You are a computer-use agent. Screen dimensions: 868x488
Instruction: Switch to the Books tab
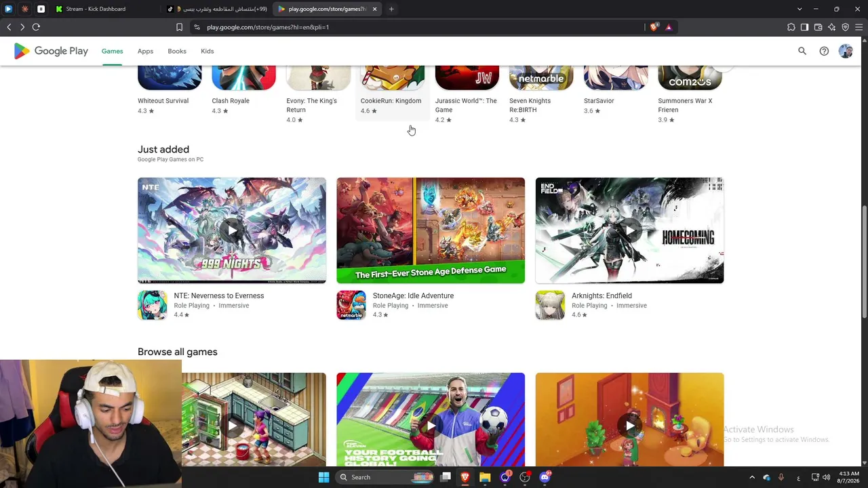(177, 51)
